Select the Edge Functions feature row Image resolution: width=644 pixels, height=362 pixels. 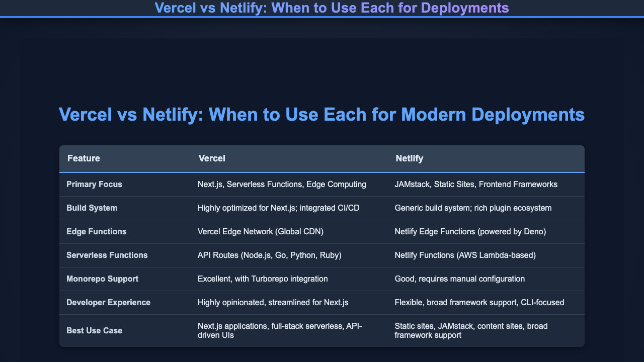(97, 231)
